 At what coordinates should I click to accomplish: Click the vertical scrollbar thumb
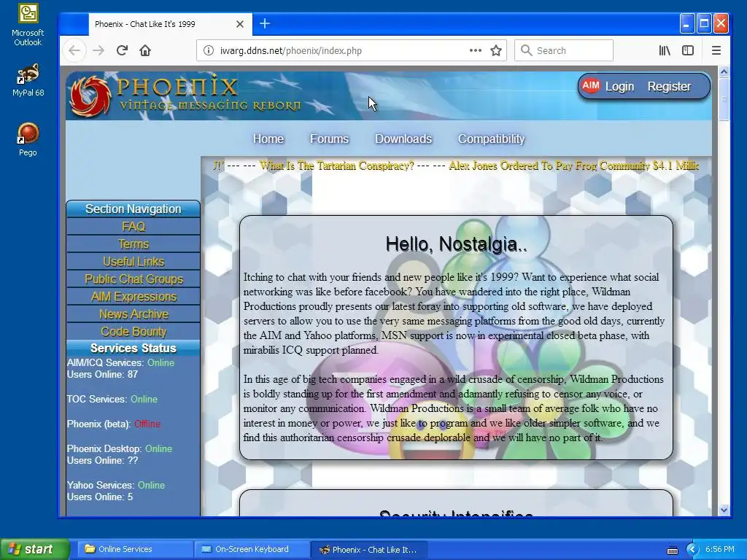pos(724,99)
